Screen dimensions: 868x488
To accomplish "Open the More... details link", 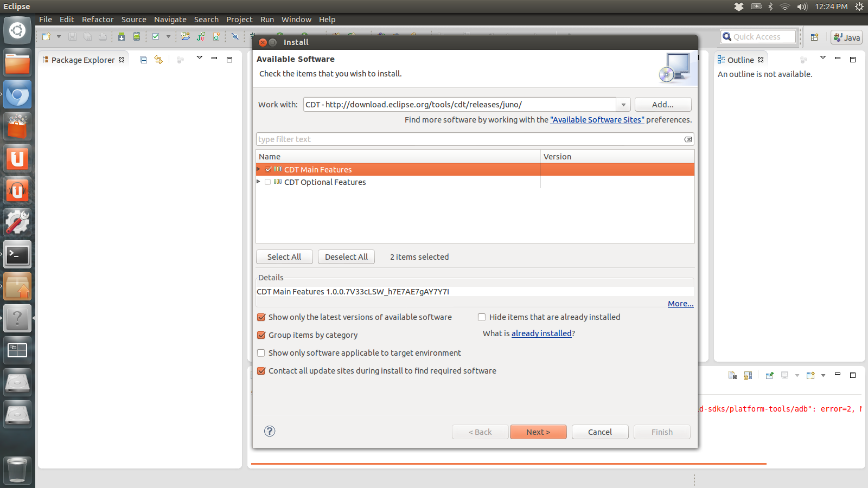I will coord(680,304).
